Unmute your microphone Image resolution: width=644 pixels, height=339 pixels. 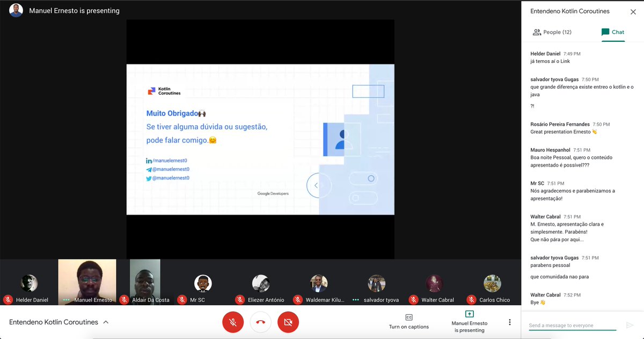coord(233,323)
